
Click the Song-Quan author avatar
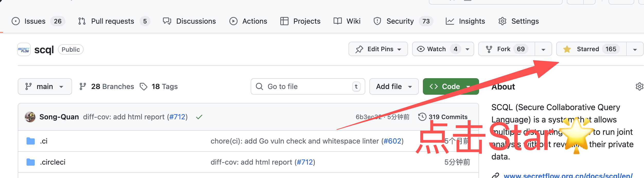30,117
